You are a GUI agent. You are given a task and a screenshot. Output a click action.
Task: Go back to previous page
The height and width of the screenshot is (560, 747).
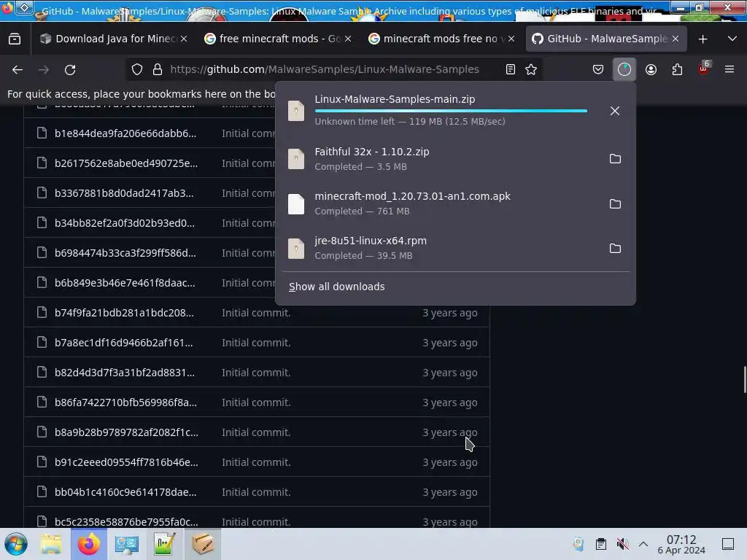pos(18,70)
